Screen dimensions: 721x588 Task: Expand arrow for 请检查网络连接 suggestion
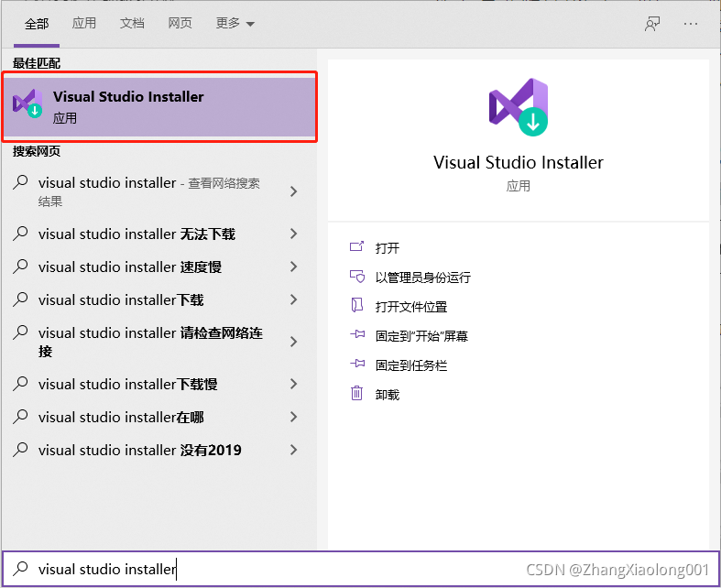pyautogui.click(x=294, y=342)
